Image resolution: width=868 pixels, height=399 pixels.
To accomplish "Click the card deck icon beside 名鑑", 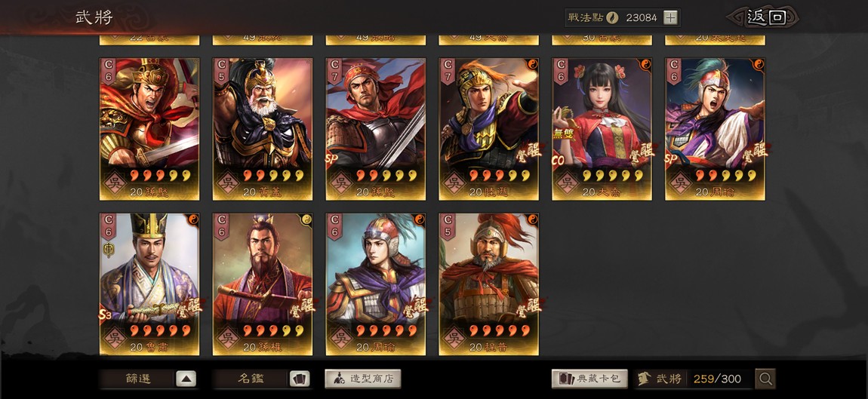I will (300, 379).
